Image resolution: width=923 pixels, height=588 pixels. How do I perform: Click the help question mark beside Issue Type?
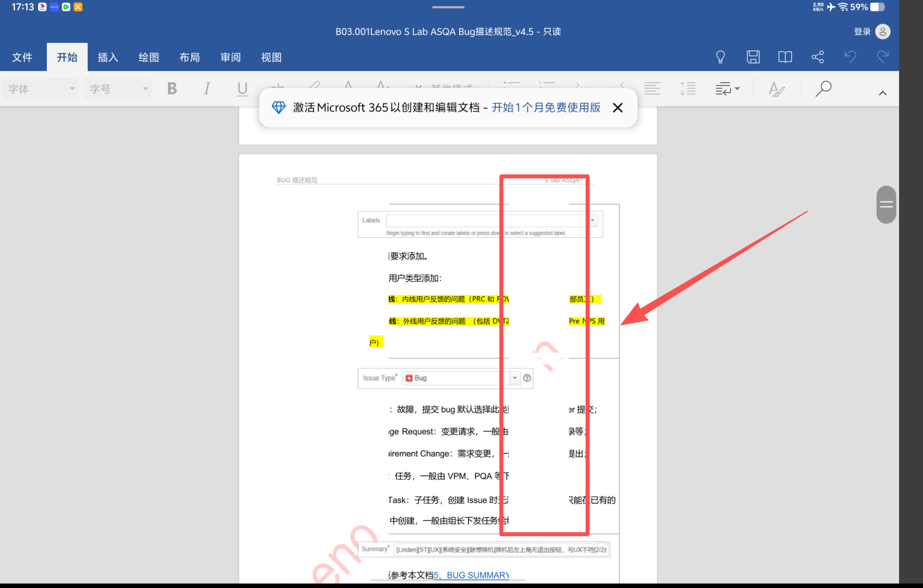click(527, 378)
